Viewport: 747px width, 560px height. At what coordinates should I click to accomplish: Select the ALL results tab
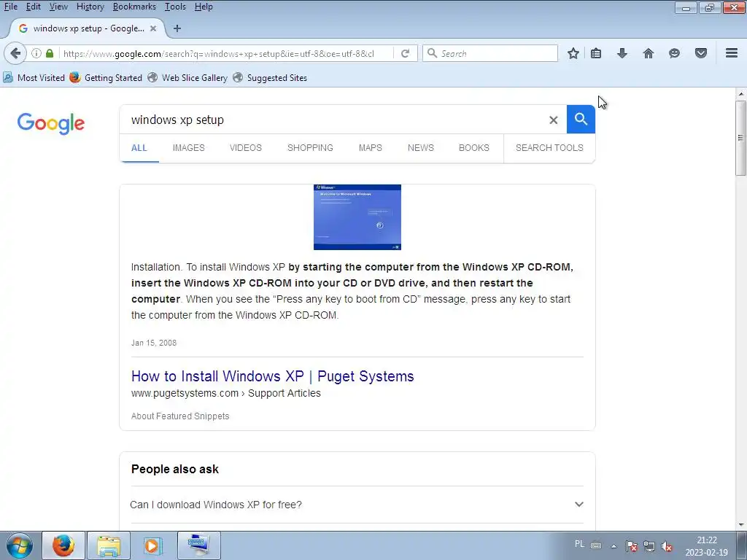[x=139, y=147]
